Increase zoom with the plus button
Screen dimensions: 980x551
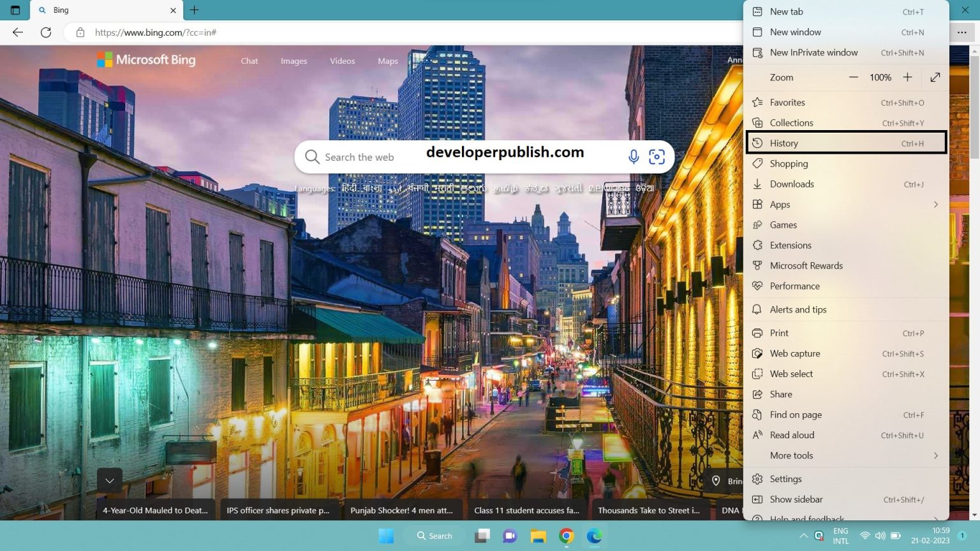[x=907, y=77]
